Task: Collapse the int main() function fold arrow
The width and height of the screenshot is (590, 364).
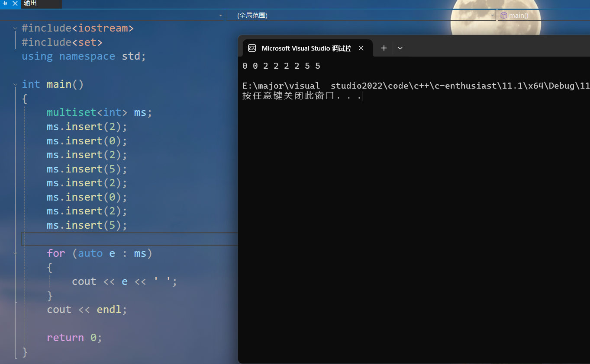Action: pyautogui.click(x=16, y=85)
